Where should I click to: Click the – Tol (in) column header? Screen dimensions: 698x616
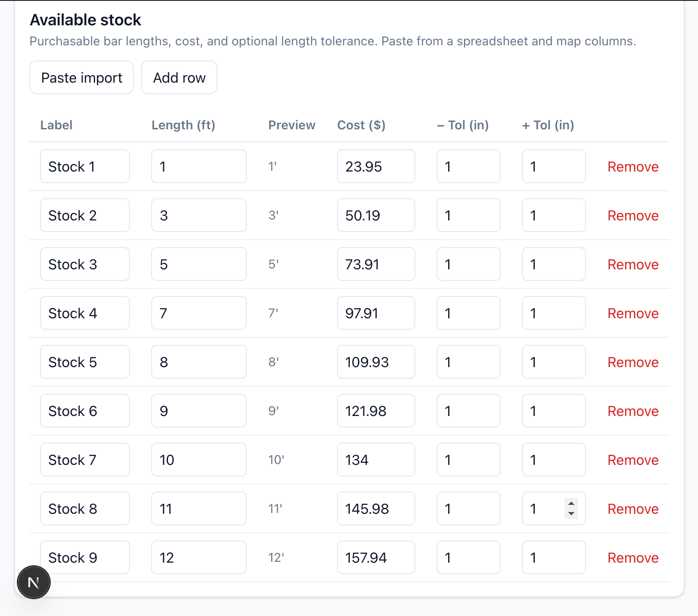[463, 125]
